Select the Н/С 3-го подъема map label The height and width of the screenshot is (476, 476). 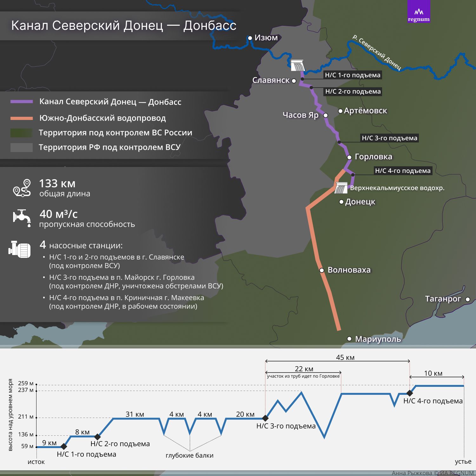point(389,138)
